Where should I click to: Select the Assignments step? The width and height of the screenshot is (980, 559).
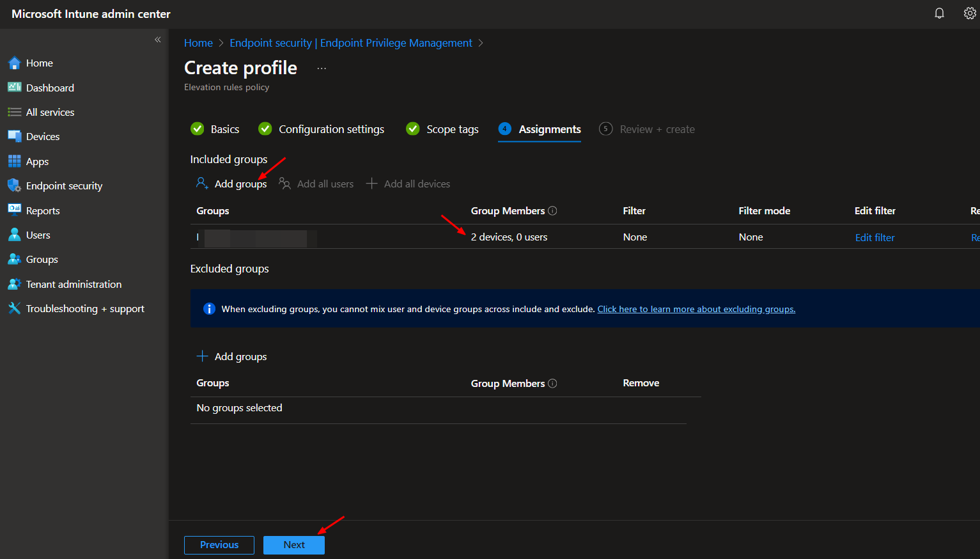click(x=540, y=129)
